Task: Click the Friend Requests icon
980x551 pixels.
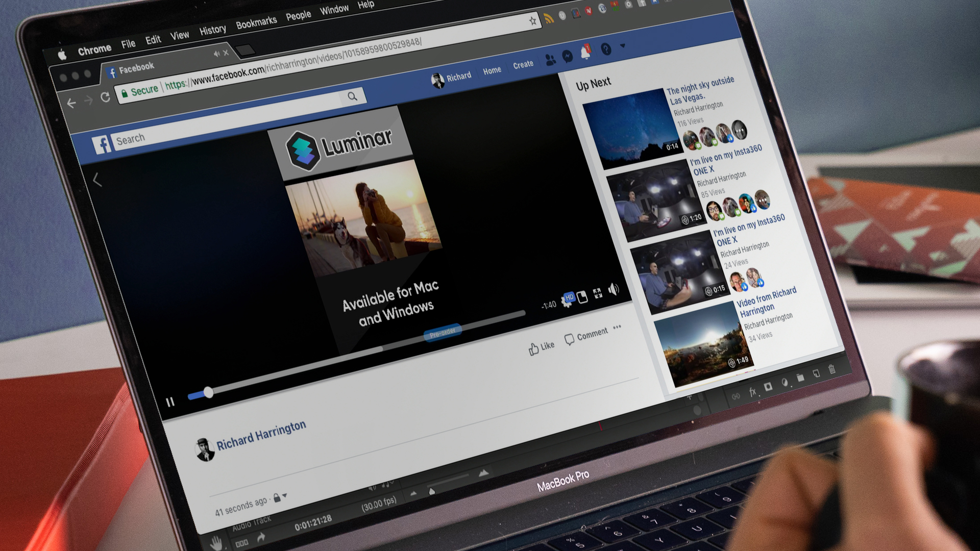Action: point(550,60)
